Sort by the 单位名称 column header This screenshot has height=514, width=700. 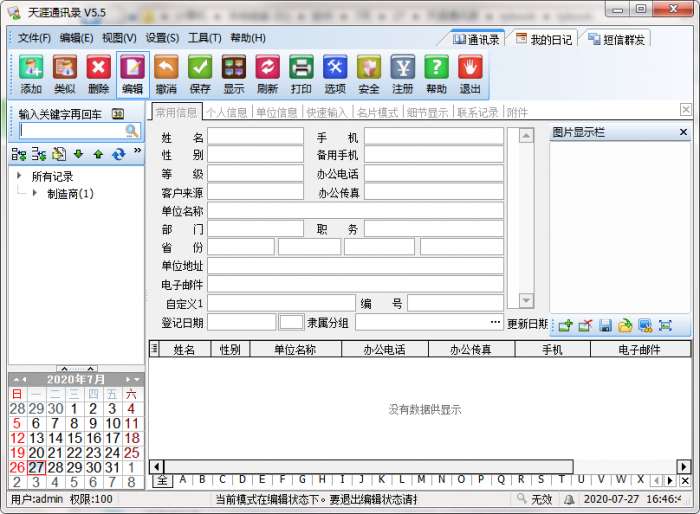click(x=294, y=349)
